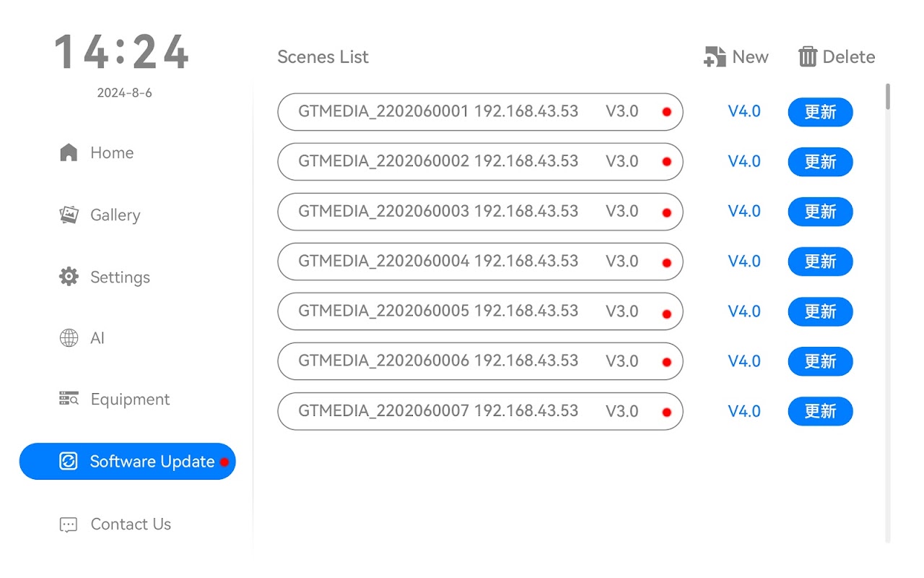Click red status dot in GTMEDIA_2202060002 row
924x578 pixels.
click(x=667, y=162)
